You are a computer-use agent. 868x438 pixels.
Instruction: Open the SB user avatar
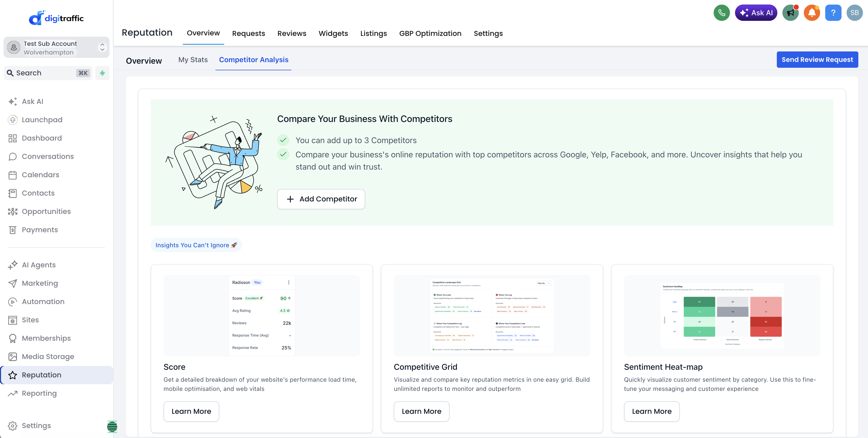pos(854,13)
